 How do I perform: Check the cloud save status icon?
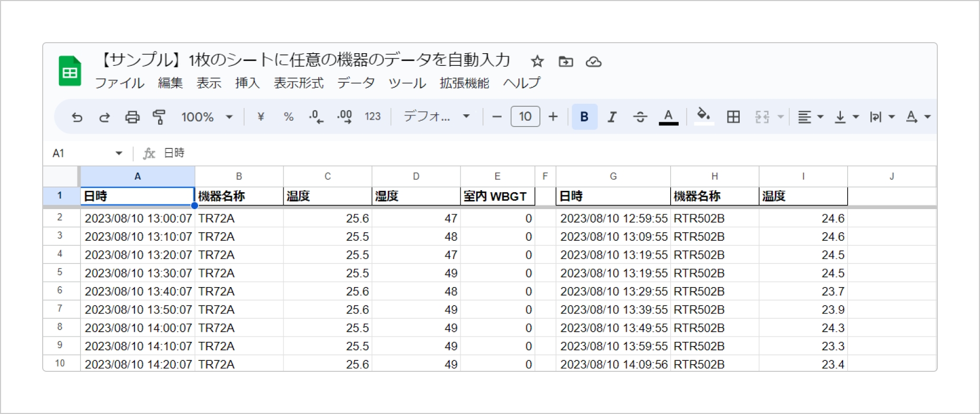[x=594, y=62]
